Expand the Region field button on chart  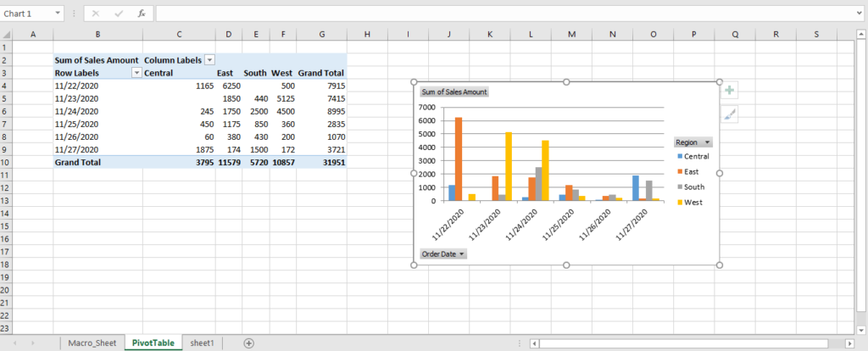693,142
